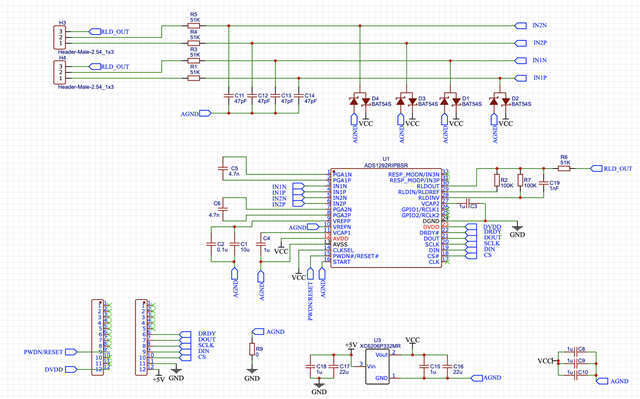640x399 pixels.
Task: Click resistor R5 51K symbol
Action: pos(193,26)
